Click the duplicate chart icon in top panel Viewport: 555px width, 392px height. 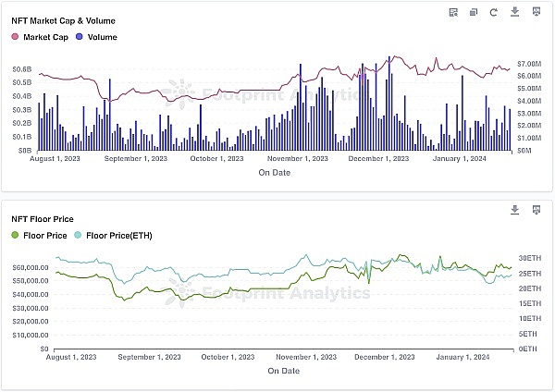click(474, 13)
